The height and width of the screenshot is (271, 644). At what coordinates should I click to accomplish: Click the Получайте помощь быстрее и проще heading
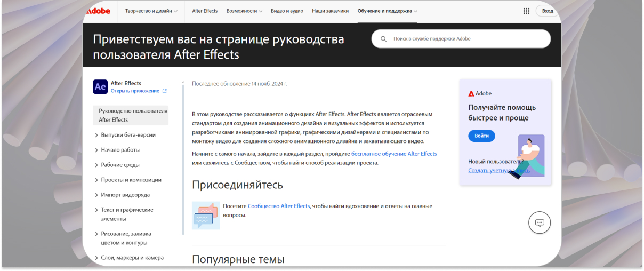tap(502, 113)
